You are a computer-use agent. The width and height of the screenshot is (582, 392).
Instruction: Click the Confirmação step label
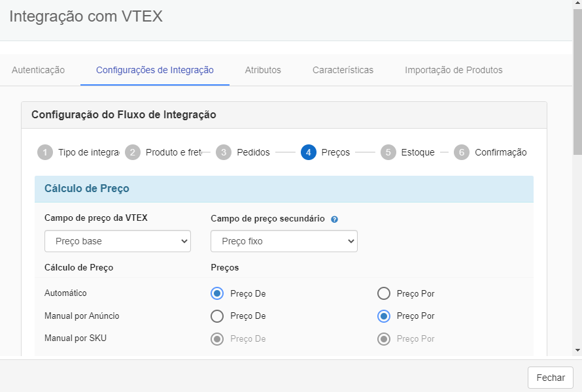tap(501, 152)
